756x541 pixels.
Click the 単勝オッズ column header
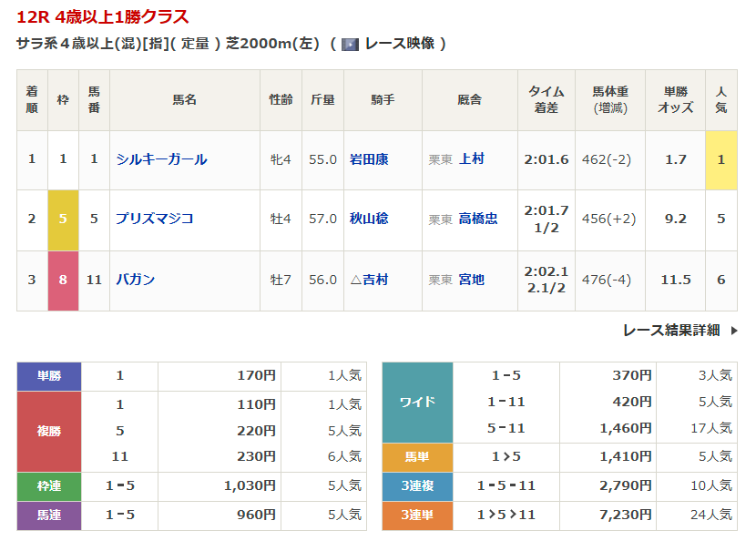pos(675,100)
